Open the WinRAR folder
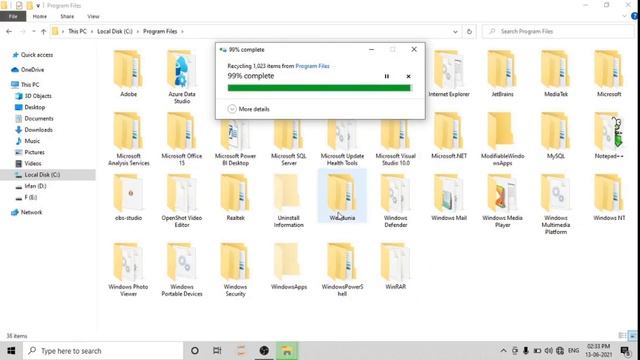Viewport: 640px width, 360px height. [396, 266]
